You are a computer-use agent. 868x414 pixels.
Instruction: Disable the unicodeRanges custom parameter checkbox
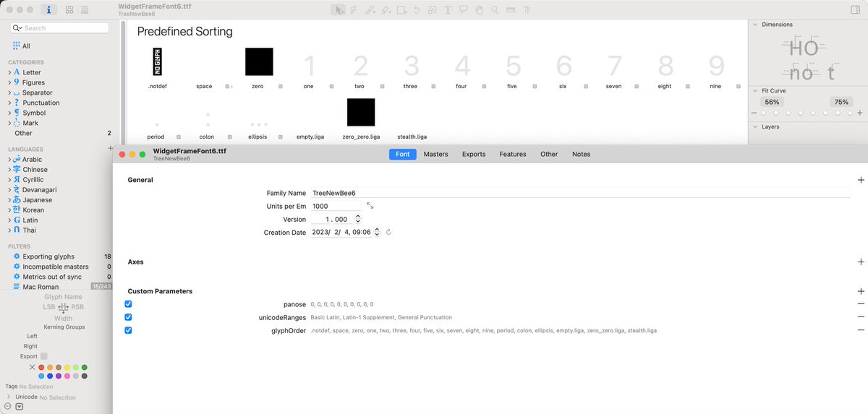pyautogui.click(x=128, y=317)
